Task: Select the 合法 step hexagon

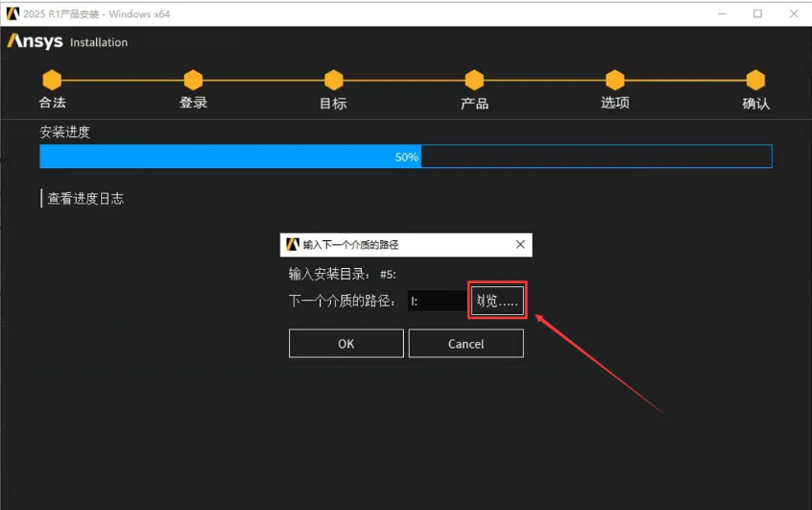Action: click(52, 80)
